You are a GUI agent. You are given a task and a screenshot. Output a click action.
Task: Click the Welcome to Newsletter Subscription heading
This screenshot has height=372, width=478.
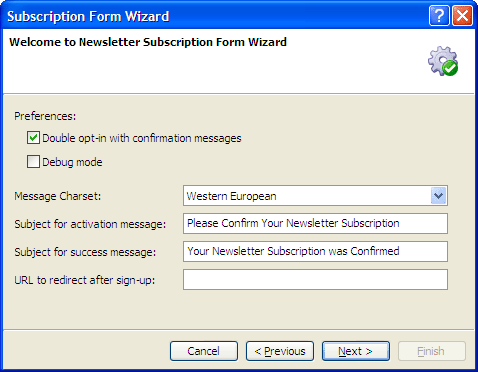click(x=148, y=42)
